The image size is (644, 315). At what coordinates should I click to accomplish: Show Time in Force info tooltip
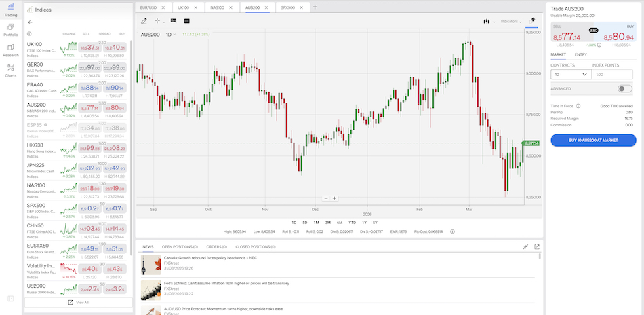pyautogui.click(x=578, y=106)
